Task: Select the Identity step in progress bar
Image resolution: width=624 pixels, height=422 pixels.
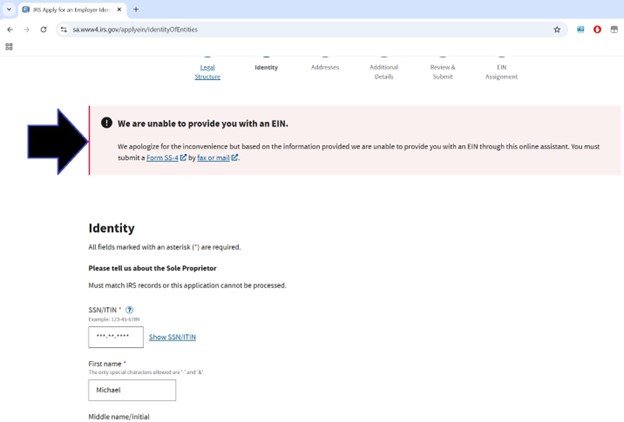Action: pos(266,67)
